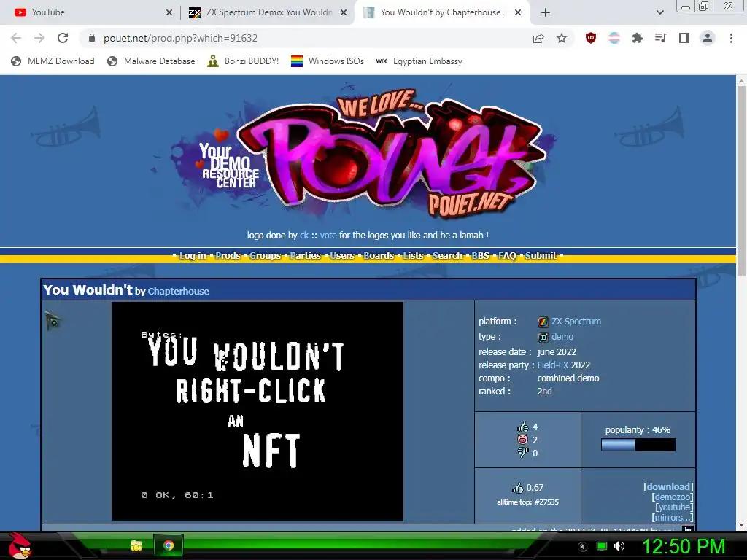Go back to the previous page
Viewport: 747px width, 560px height.
16,38
